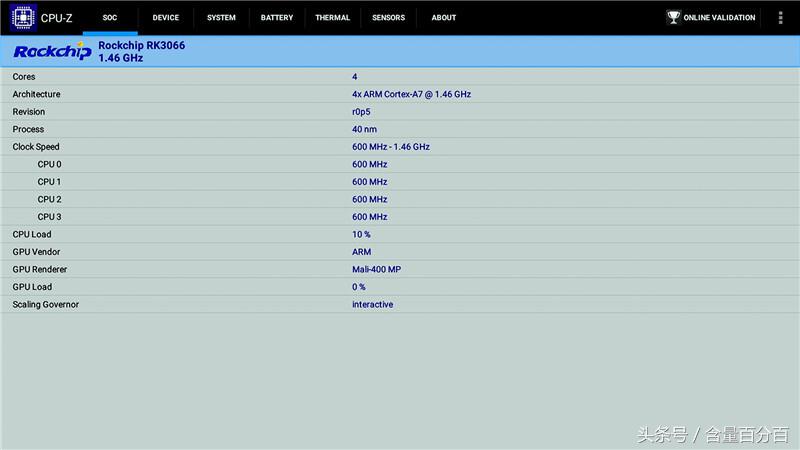This screenshot has width=800, height=450.
Task: Select the Cores row label
Action: click(x=24, y=77)
